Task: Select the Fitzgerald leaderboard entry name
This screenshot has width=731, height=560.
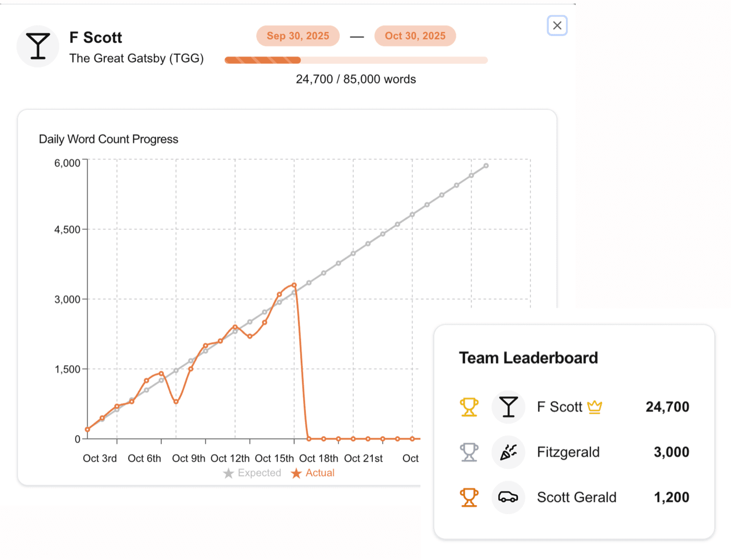Action: click(568, 452)
